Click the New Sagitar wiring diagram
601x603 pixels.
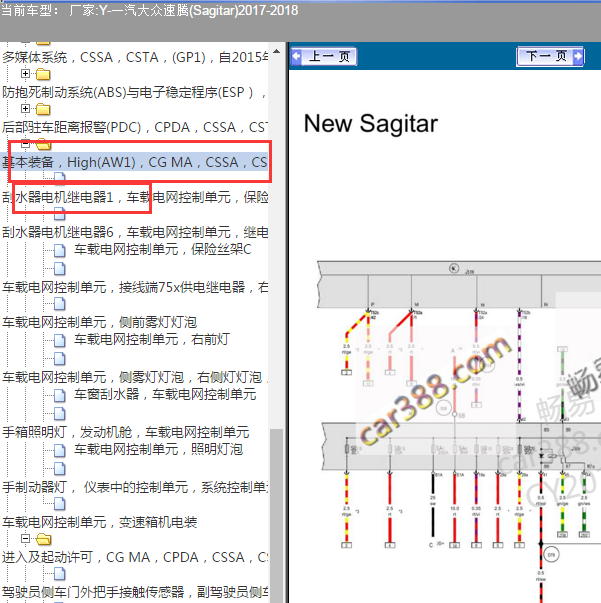(x=459, y=431)
